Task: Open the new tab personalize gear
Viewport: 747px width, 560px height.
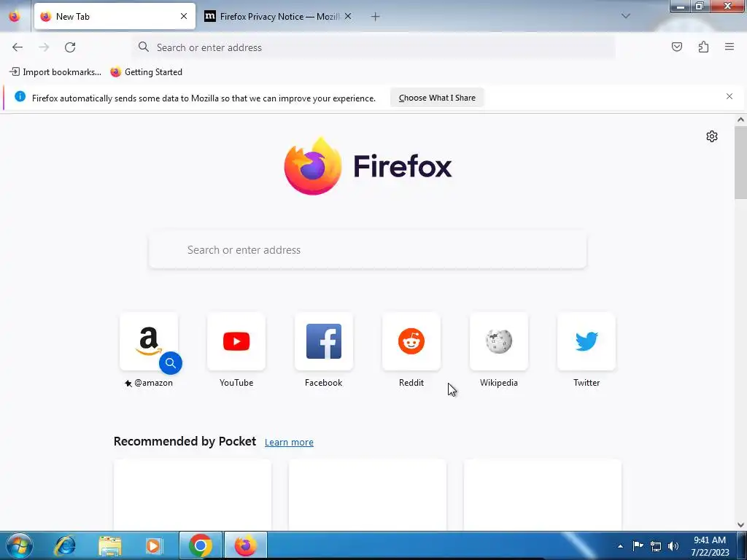Action: click(x=712, y=136)
